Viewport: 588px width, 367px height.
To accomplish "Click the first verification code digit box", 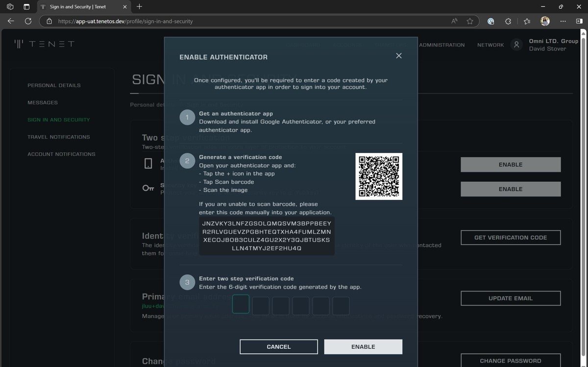I will click(241, 305).
